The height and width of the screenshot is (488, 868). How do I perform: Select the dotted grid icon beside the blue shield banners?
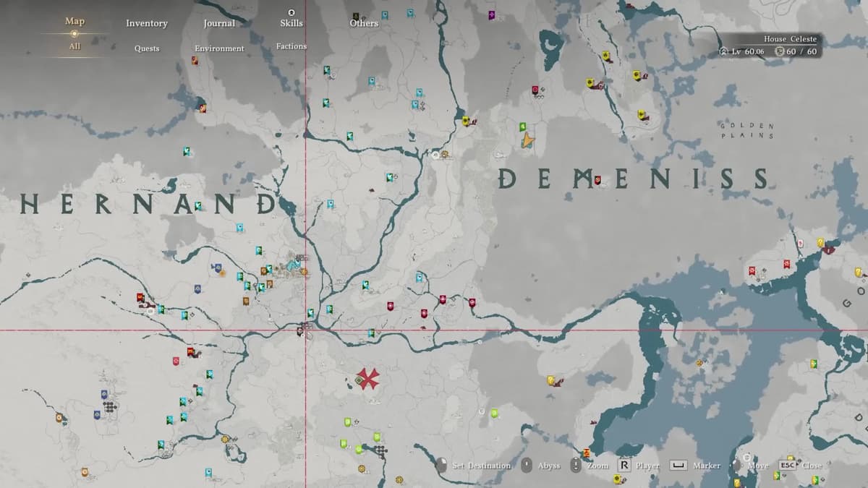coord(109,407)
